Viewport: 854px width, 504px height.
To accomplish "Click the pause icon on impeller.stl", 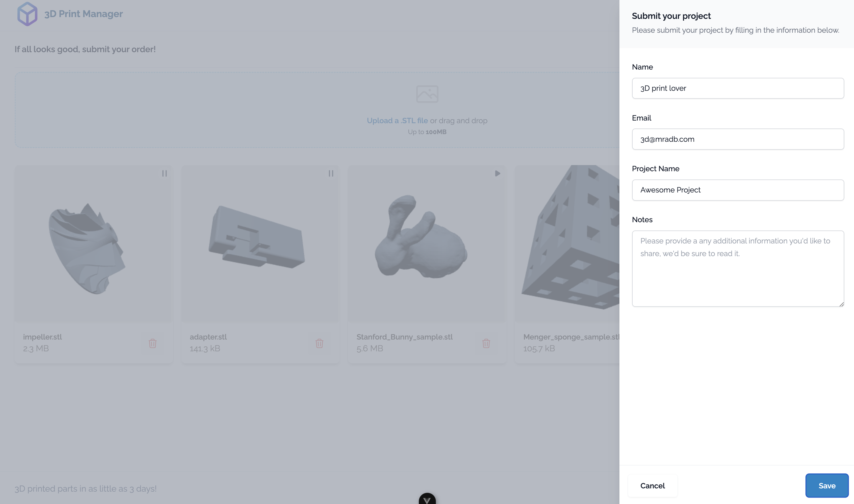I will (164, 173).
